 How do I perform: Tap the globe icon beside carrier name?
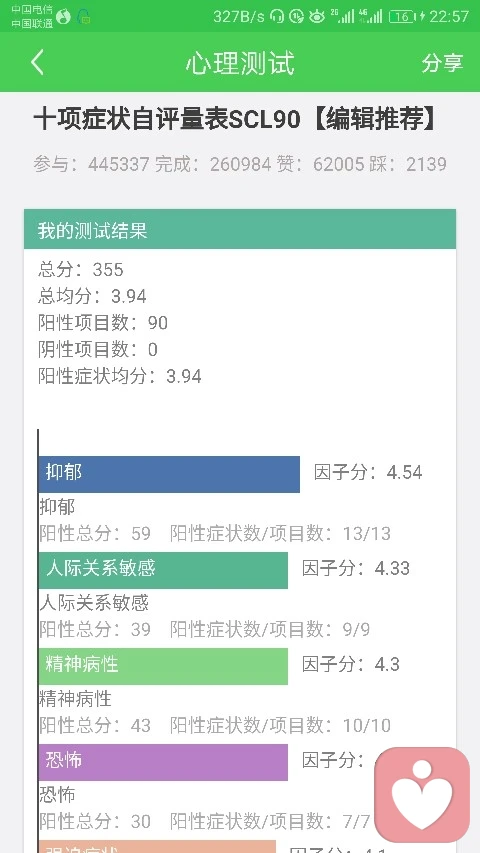[x=63, y=16]
